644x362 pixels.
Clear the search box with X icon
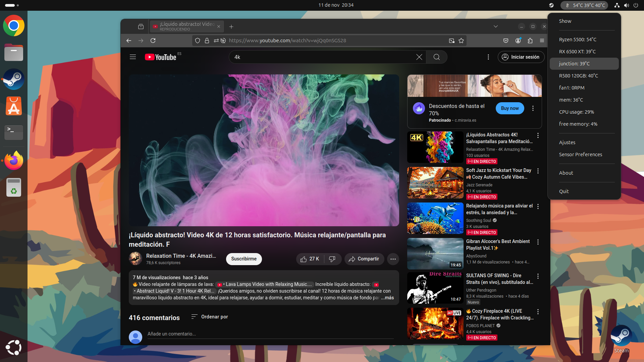click(x=419, y=57)
